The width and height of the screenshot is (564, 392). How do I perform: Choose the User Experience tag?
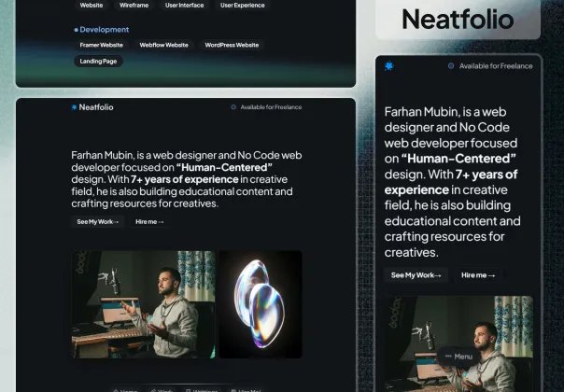coord(242,5)
